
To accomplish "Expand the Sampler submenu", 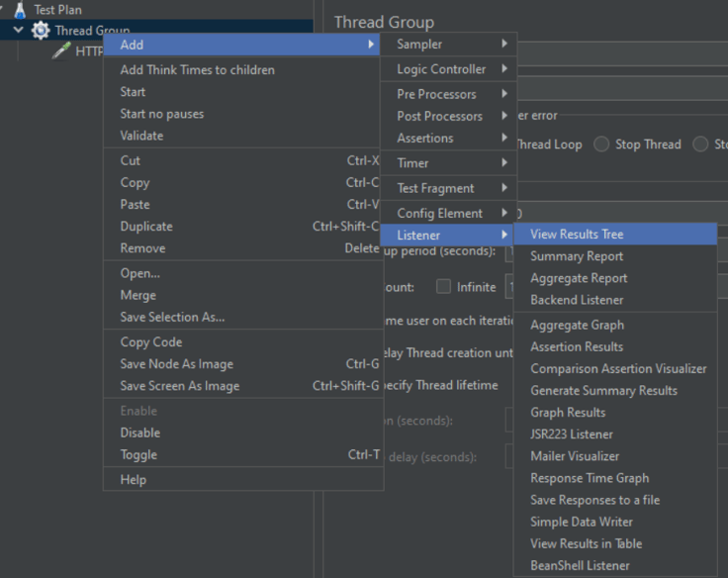I will [448, 45].
